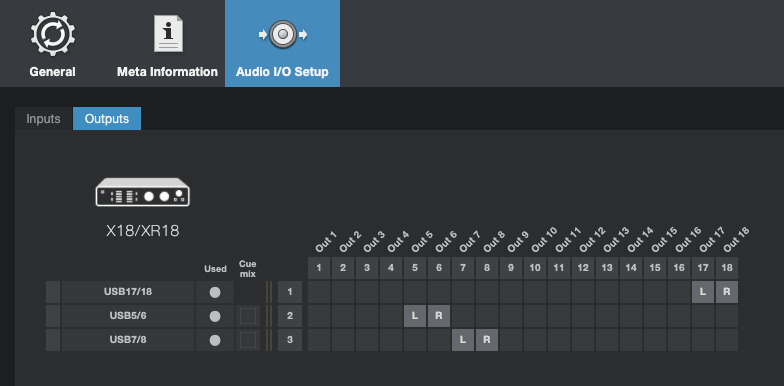
Task: Click column header 14 under Out 14
Action: [631, 268]
